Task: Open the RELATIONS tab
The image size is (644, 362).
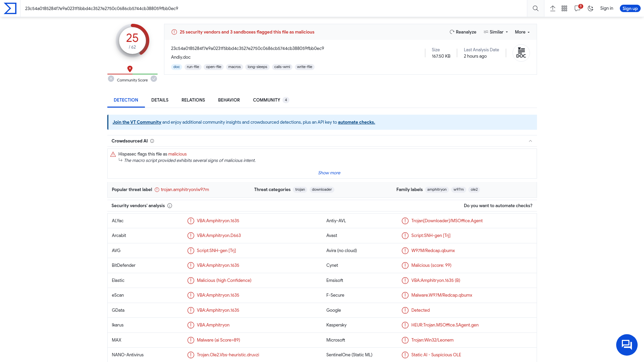Action: (x=193, y=100)
